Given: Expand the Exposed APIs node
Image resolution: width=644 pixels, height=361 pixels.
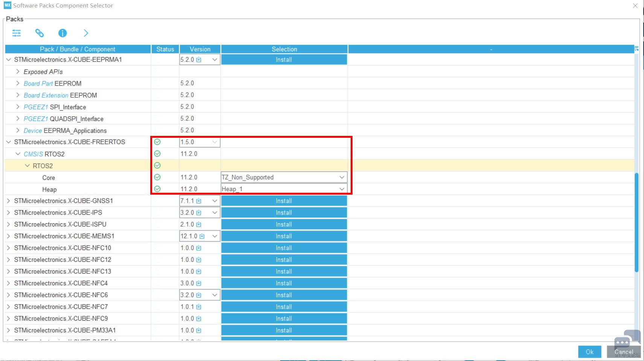Looking at the screenshot, I should point(18,72).
